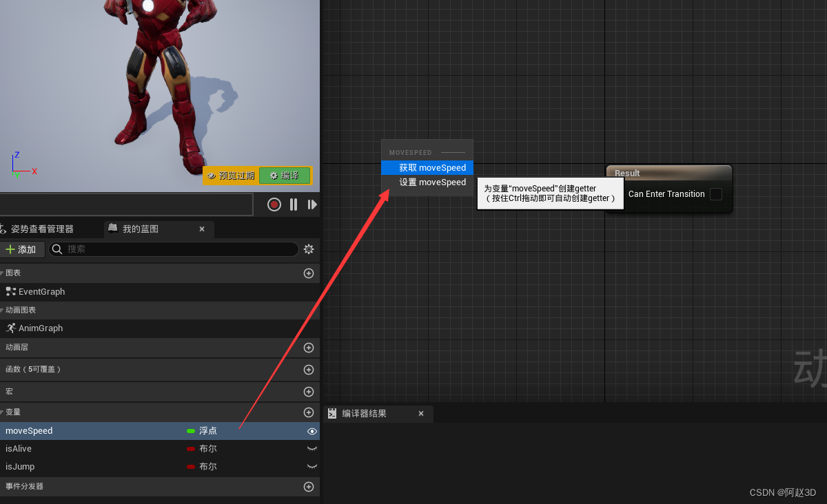Open EventGraph in the graph list

click(x=41, y=292)
